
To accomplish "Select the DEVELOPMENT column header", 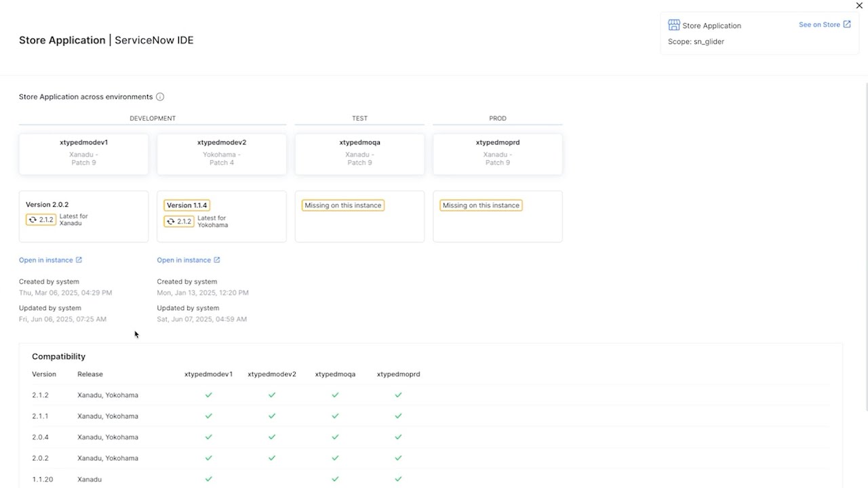I will 152,118.
